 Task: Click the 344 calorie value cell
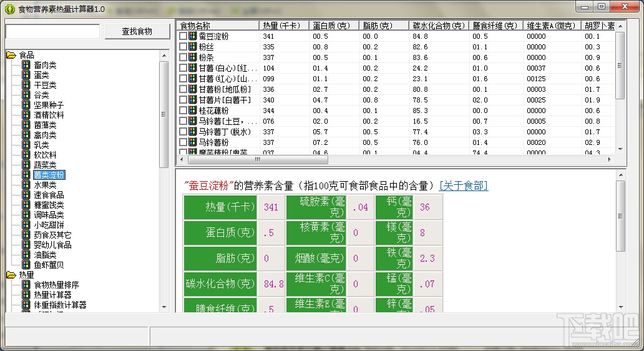pyautogui.click(x=268, y=111)
